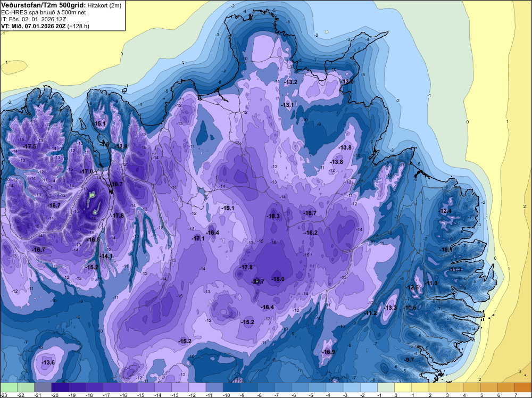Click the -18.7 temperature label
The height and width of the screenshot is (398, 532).
coord(117,184)
